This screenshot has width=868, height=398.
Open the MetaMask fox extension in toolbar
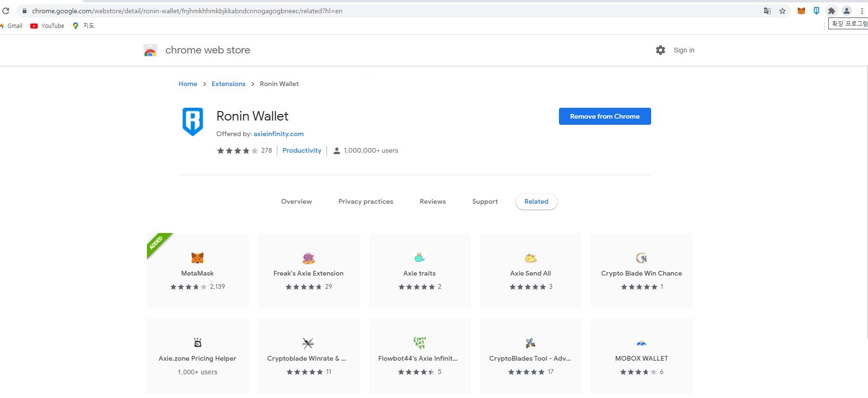pos(801,11)
